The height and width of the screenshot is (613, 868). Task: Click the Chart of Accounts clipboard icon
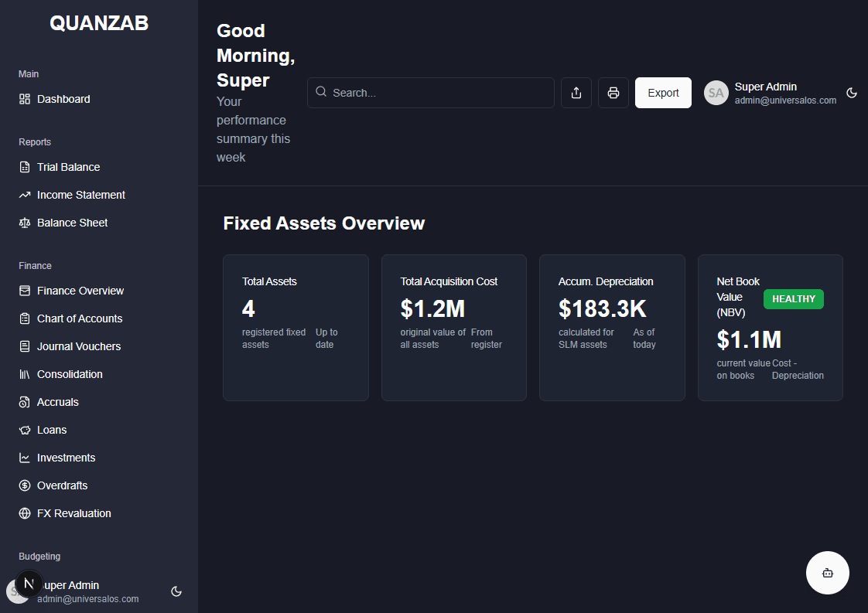24,318
